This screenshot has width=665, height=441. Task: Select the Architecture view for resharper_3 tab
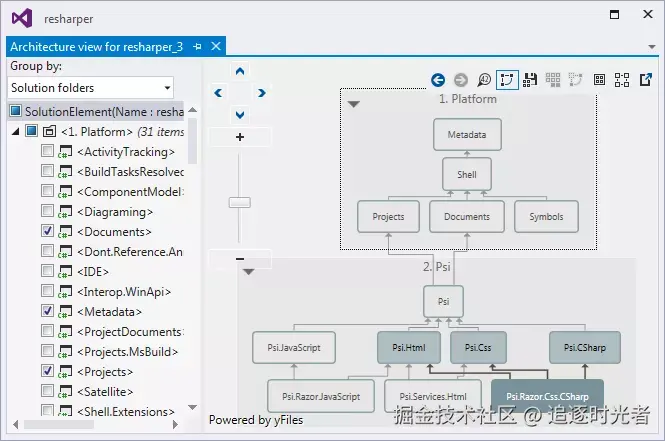[x=97, y=46]
